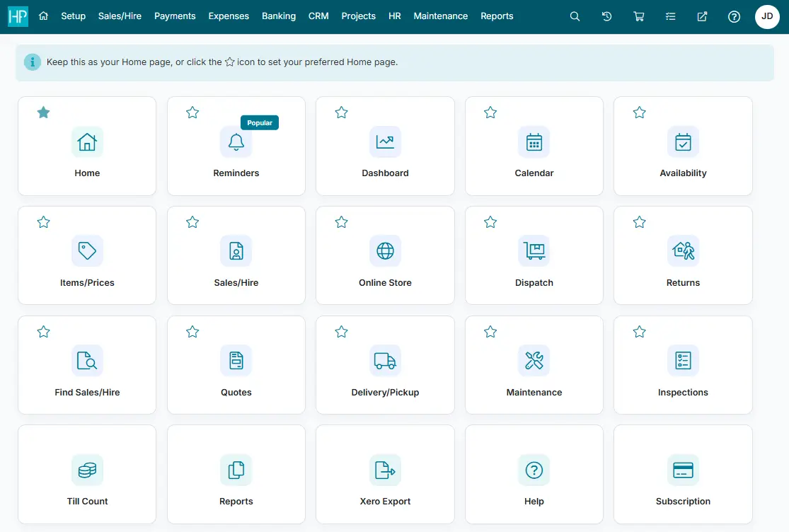The height and width of the screenshot is (532, 789).
Task: Click the Items/Prices tag icon
Action: (87, 251)
